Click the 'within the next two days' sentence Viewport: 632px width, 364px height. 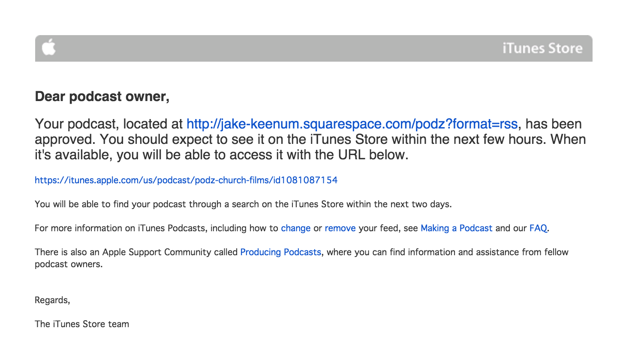coord(243,204)
